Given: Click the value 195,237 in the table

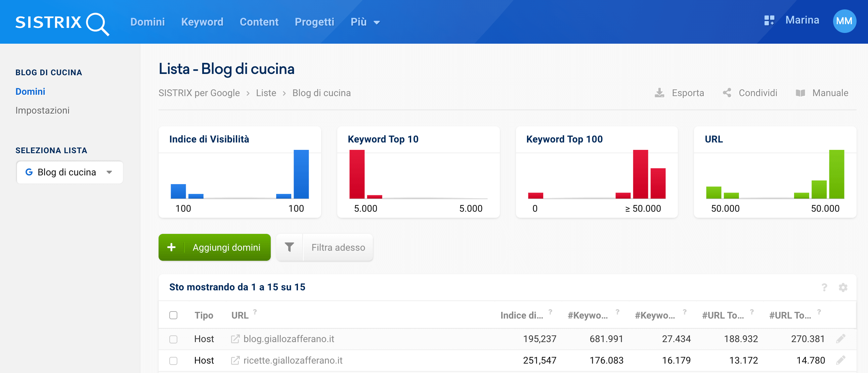Looking at the screenshot, I should click(x=539, y=339).
